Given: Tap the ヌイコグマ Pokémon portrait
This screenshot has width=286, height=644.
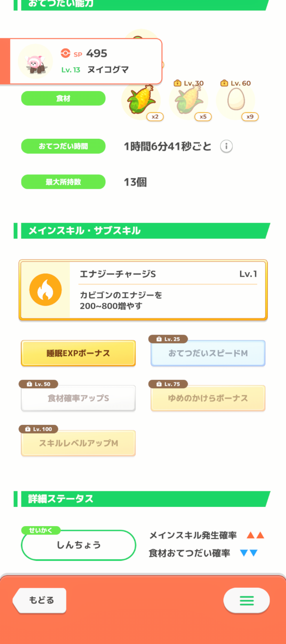Looking at the screenshot, I should click(x=35, y=62).
